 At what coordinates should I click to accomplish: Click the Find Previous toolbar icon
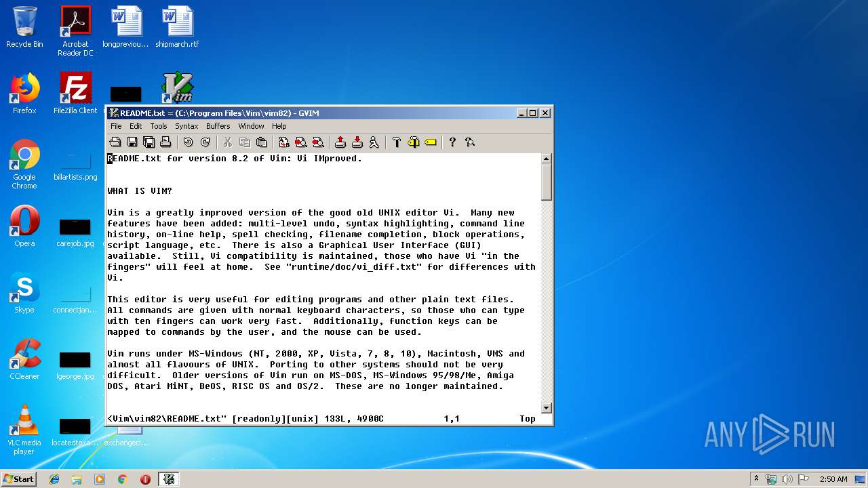point(317,142)
